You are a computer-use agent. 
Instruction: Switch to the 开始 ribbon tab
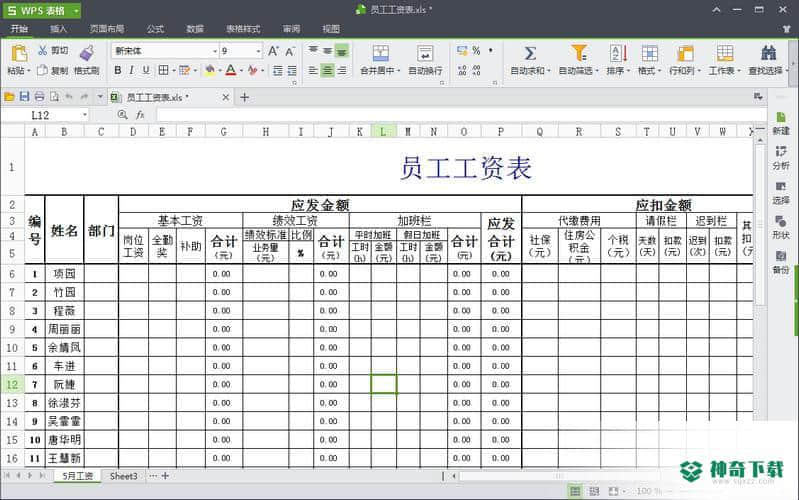pos(19,29)
